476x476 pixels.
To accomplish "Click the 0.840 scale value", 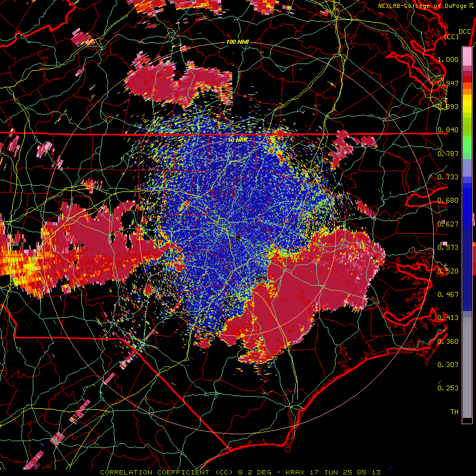I will click(x=448, y=130).
